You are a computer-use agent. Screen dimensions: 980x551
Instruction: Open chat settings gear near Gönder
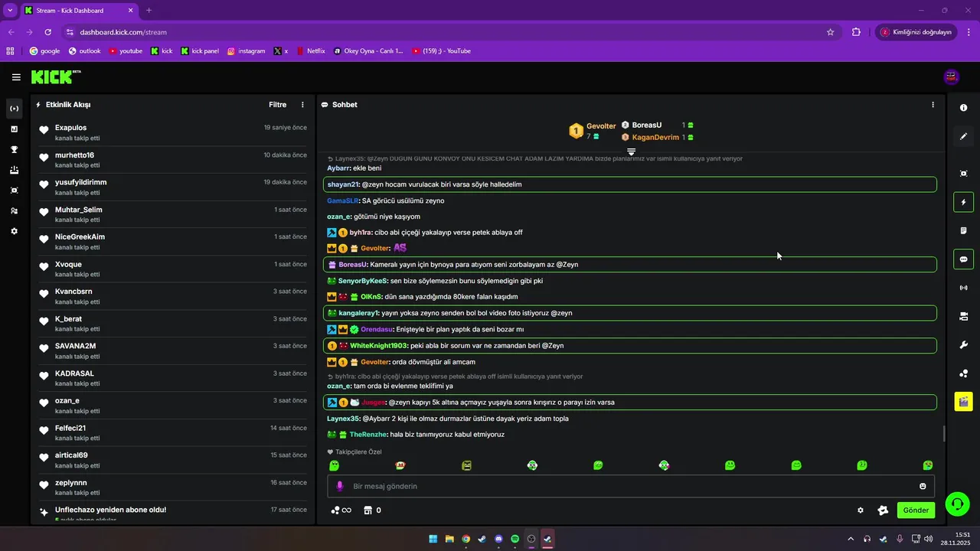pos(861,510)
